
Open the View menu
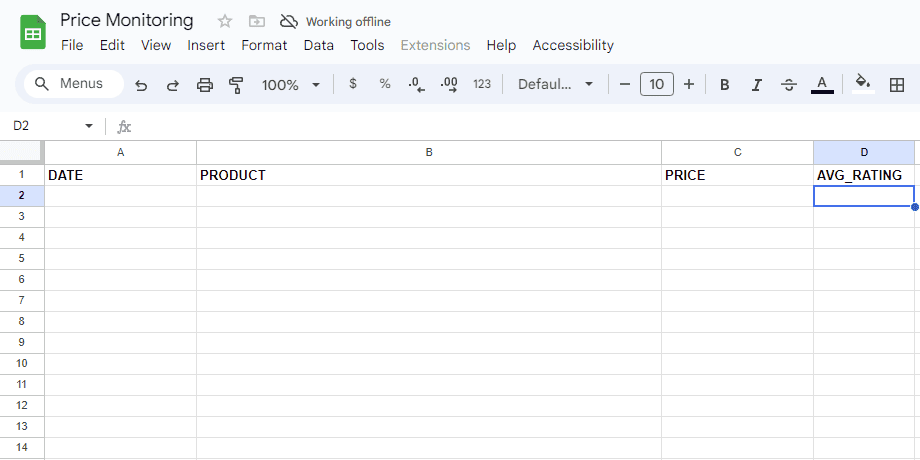pyautogui.click(x=156, y=45)
